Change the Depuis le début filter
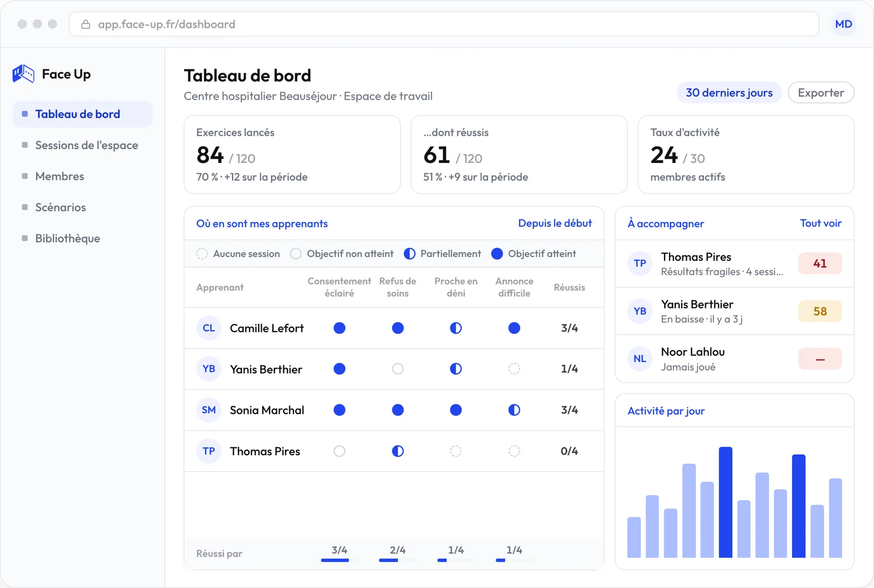The height and width of the screenshot is (588, 874). click(x=555, y=223)
